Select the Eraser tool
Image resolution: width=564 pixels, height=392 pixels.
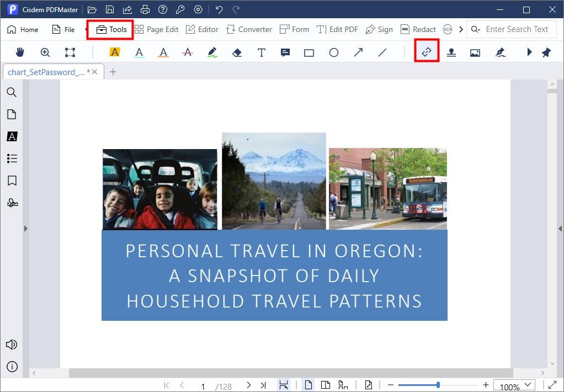click(237, 52)
